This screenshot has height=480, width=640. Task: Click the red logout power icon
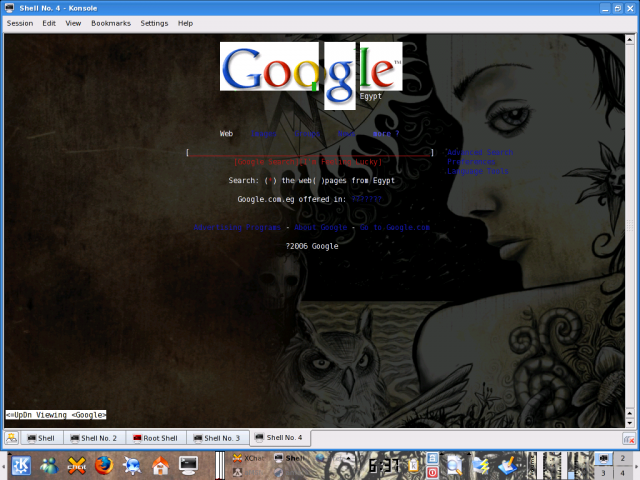tap(432, 472)
